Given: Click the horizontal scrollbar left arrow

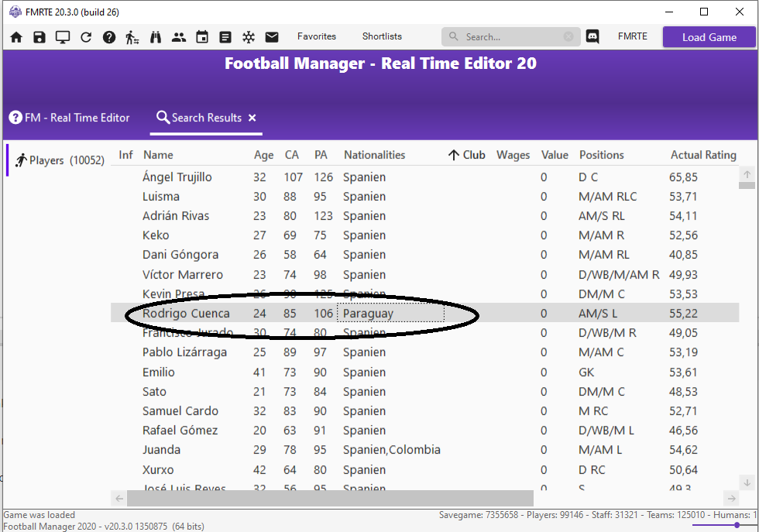Looking at the screenshot, I should [119, 498].
